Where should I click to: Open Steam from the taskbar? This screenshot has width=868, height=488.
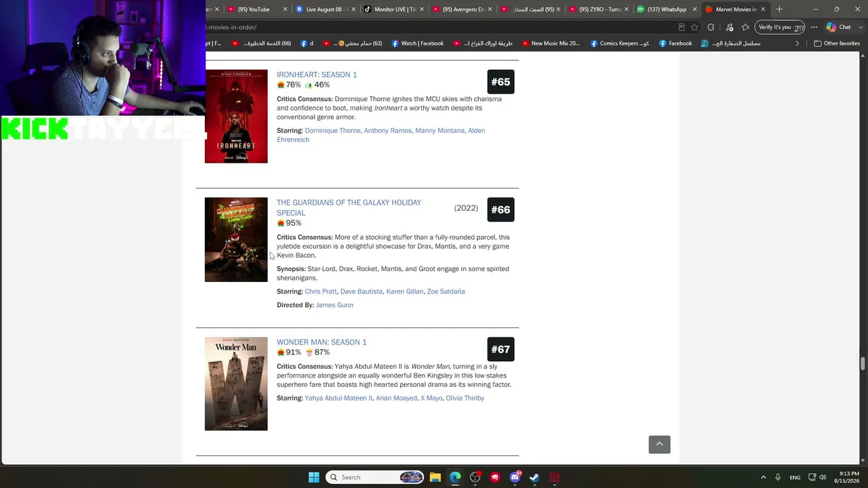534,477
